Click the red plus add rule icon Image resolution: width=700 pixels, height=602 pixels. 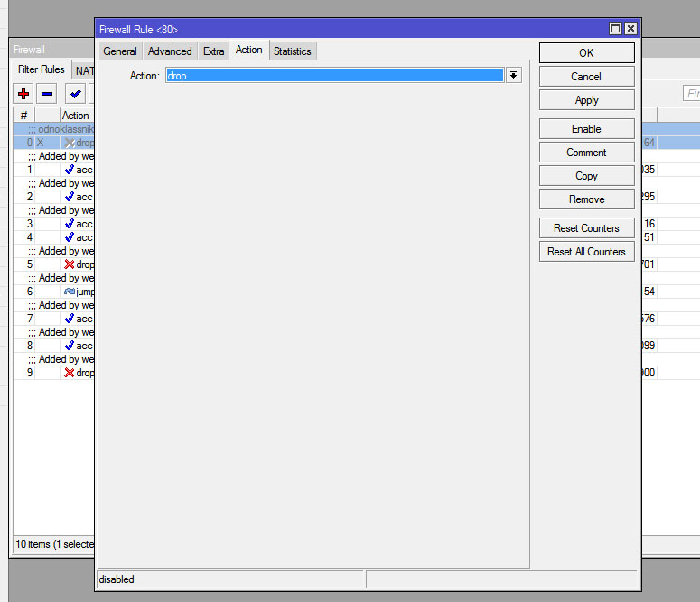coord(23,94)
